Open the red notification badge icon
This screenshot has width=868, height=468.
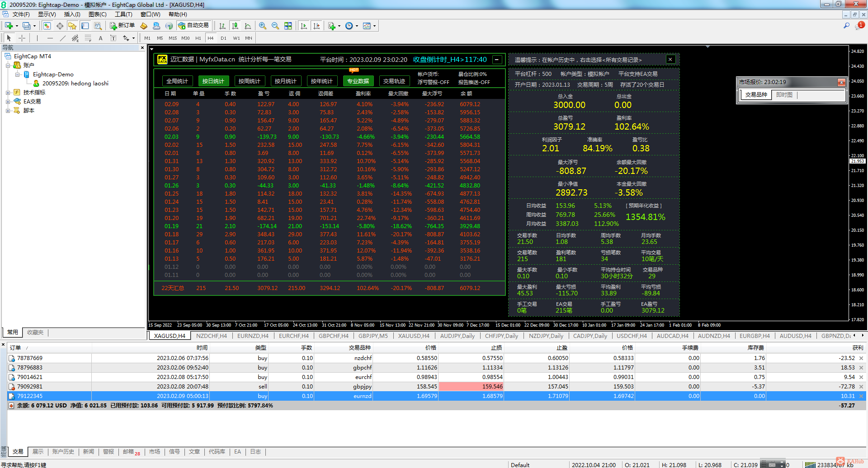pos(860,26)
